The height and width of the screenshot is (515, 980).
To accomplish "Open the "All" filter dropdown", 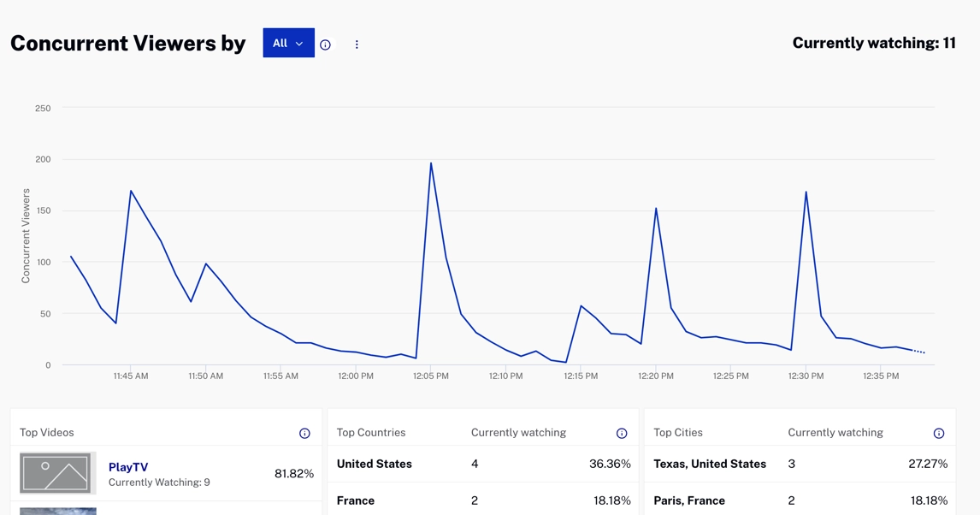I will tap(288, 43).
